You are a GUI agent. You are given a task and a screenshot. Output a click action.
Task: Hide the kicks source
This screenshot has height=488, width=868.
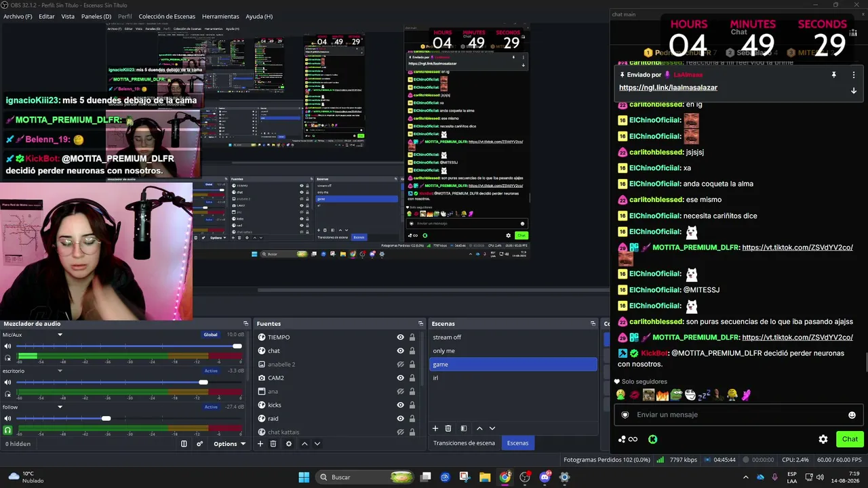point(400,405)
